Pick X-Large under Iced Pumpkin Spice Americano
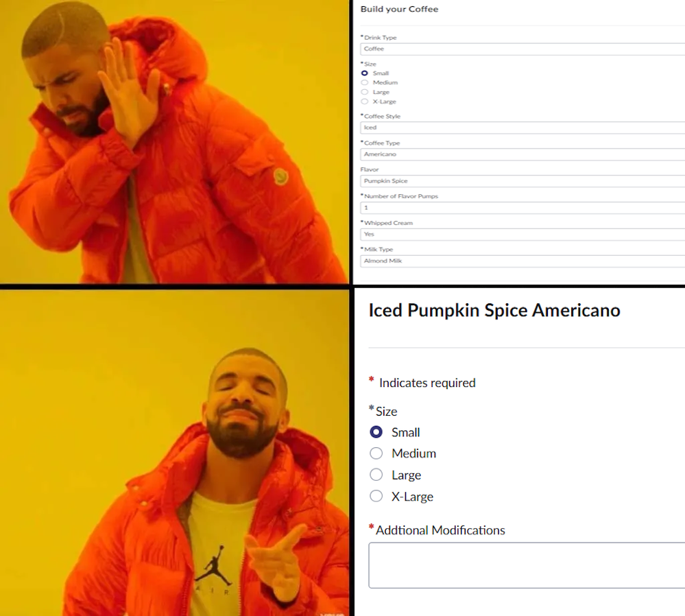Image resolution: width=685 pixels, height=616 pixels. pos(376,496)
